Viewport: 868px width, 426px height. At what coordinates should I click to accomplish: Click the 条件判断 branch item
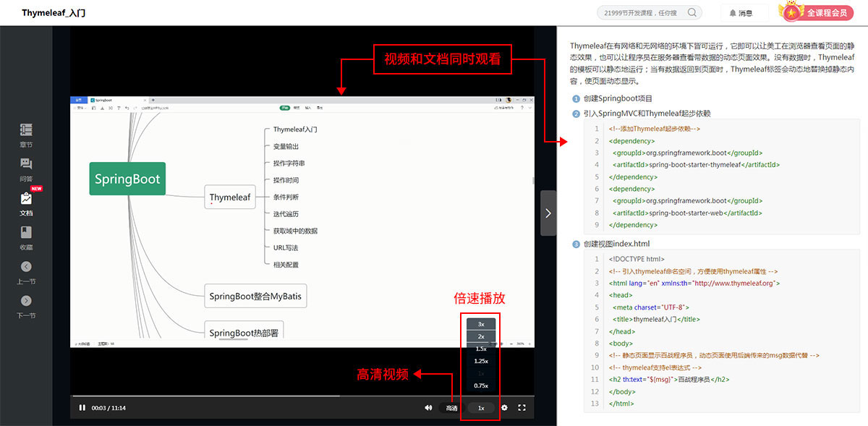286,197
